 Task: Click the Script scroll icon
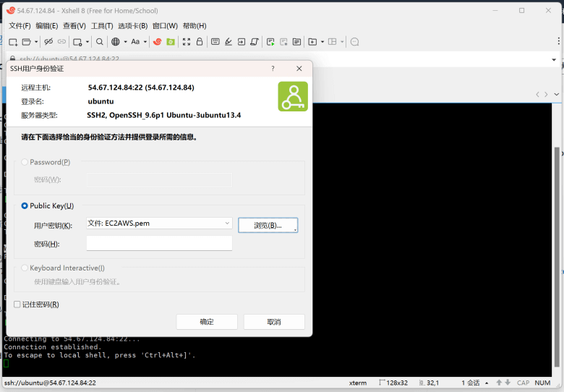(x=255, y=42)
